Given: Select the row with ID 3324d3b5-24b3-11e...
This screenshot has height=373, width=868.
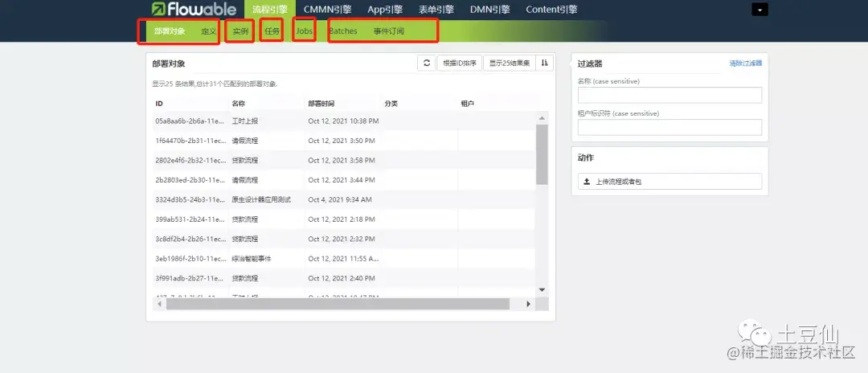Looking at the screenshot, I should point(344,199).
